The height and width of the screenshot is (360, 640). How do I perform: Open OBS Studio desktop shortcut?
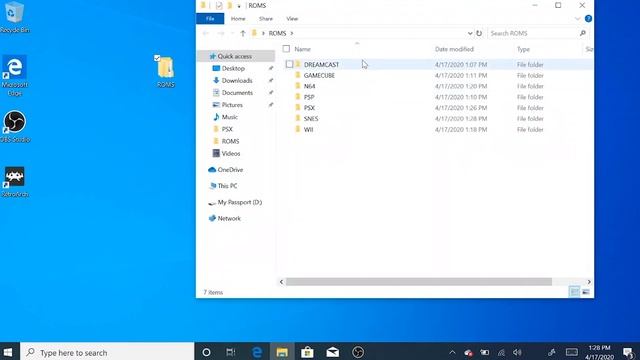[15, 127]
